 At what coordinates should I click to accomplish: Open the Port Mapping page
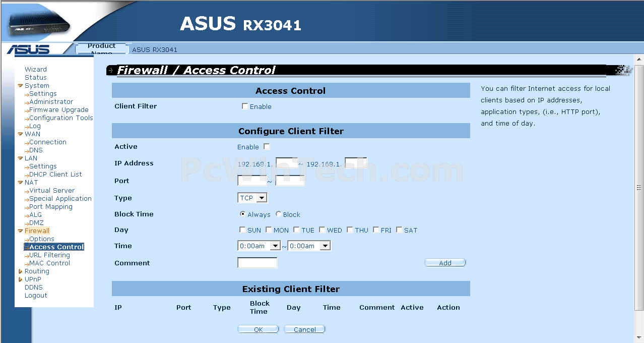(x=51, y=207)
